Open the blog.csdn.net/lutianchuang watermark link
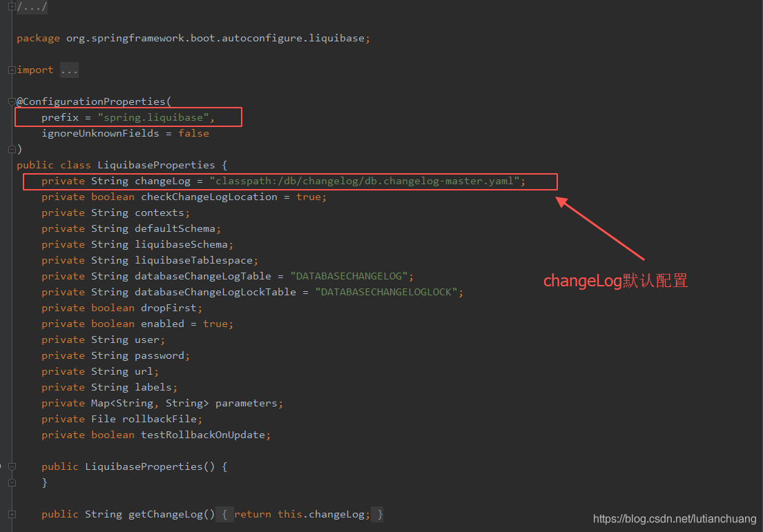 673,518
